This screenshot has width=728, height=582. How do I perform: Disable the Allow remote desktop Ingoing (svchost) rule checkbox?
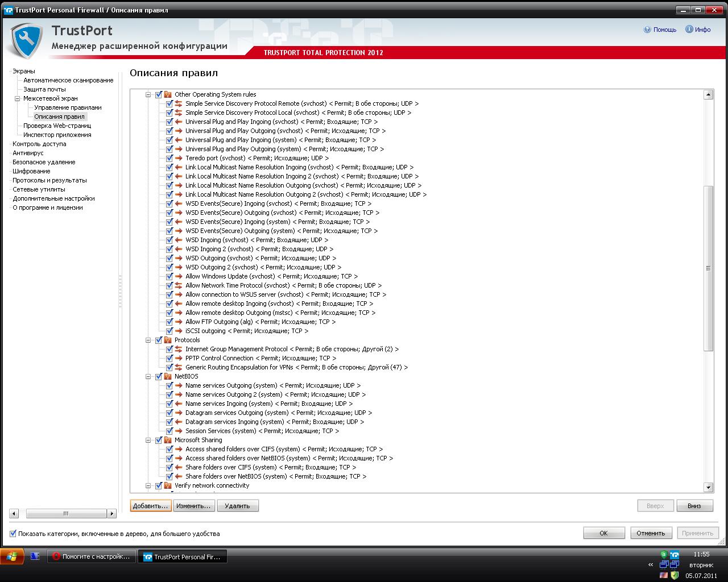(169, 304)
